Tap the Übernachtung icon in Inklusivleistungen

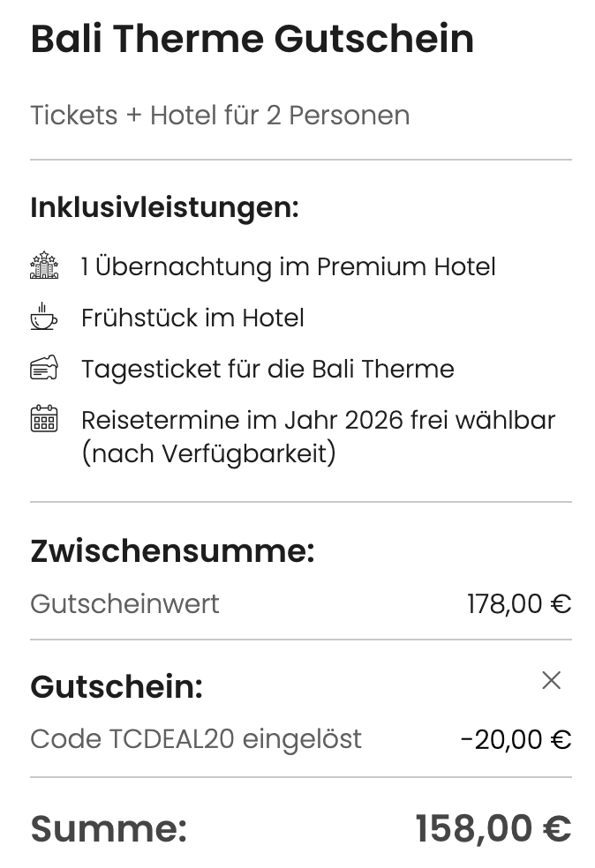pyautogui.click(x=41, y=265)
